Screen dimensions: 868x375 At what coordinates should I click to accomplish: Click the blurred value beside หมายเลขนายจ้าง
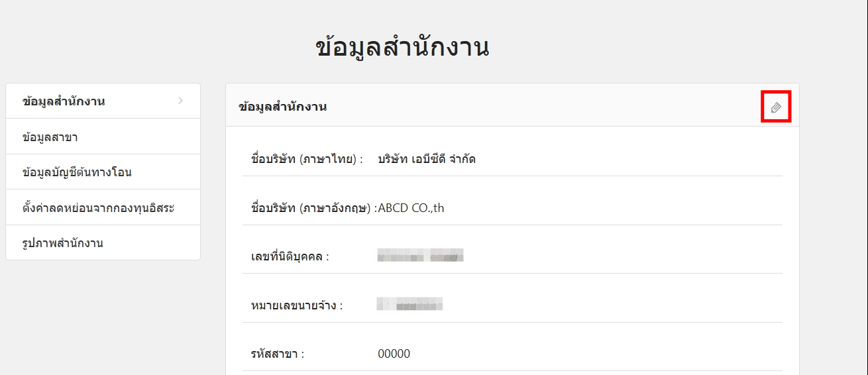[x=409, y=305]
